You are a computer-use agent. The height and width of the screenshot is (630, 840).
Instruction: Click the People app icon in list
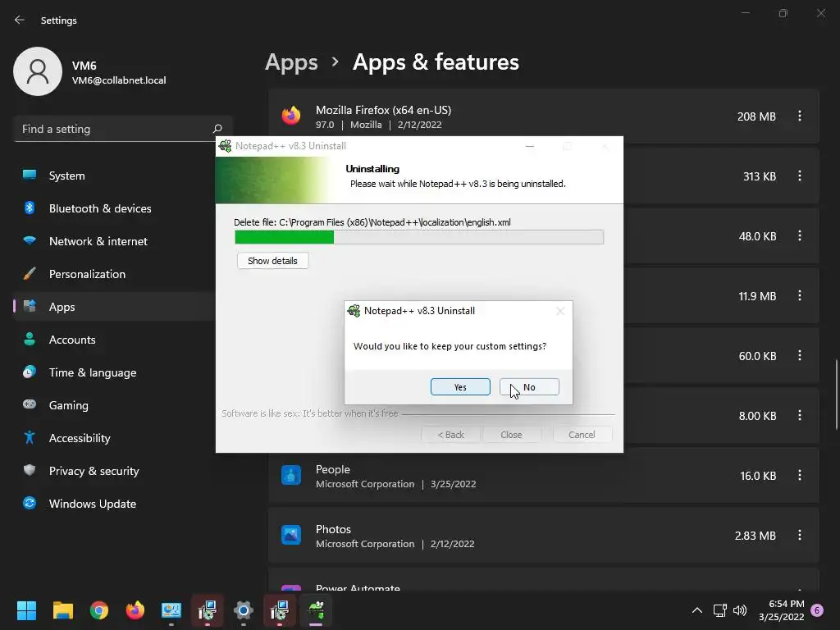pos(291,475)
